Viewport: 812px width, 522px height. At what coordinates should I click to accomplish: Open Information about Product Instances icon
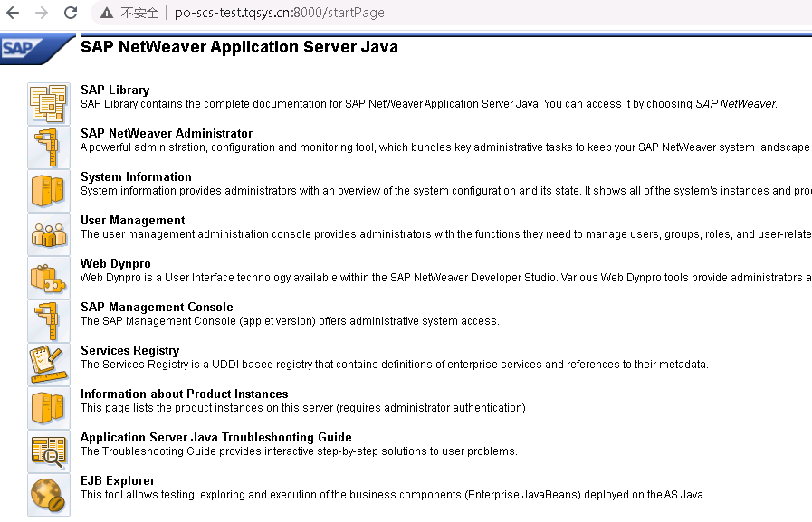tap(49, 408)
